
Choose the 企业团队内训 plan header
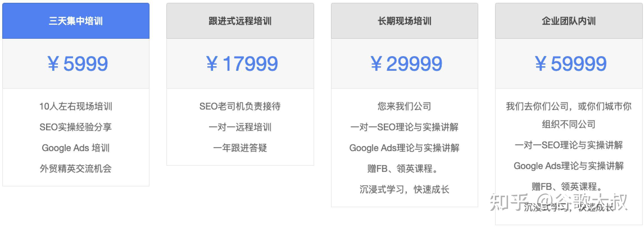point(569,21)
